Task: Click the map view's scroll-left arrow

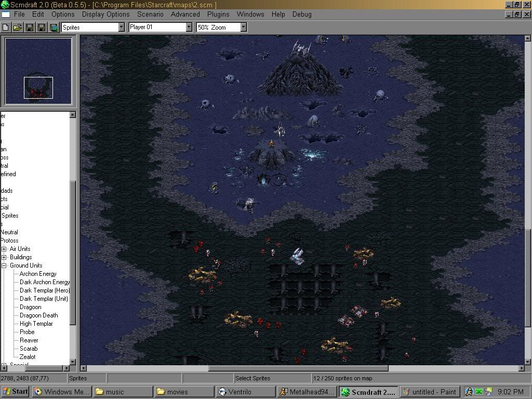Action: point(84,368)
